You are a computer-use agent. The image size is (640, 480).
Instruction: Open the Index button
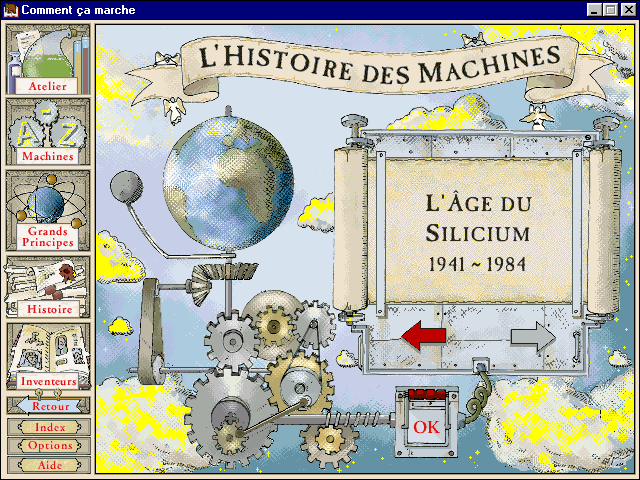(x=49, y=427)
